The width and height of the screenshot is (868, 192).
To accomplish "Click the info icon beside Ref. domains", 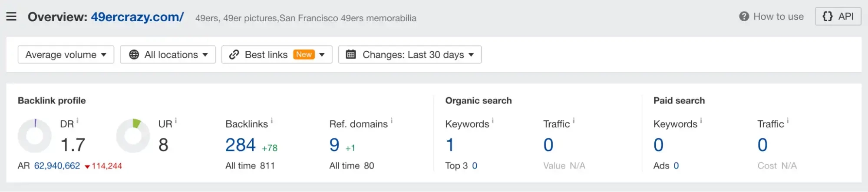I will point(391,120).
